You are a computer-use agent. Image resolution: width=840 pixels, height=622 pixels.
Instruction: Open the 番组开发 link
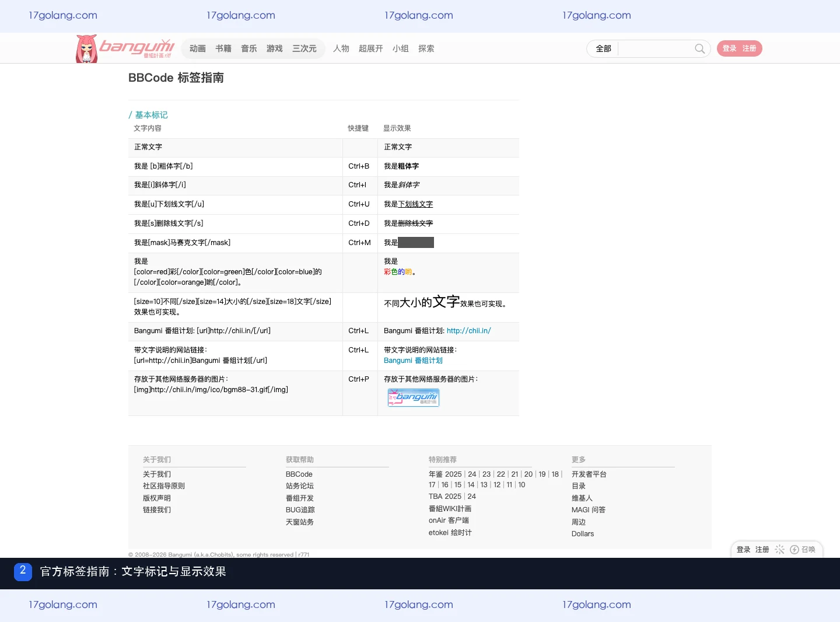click(300, 498)
